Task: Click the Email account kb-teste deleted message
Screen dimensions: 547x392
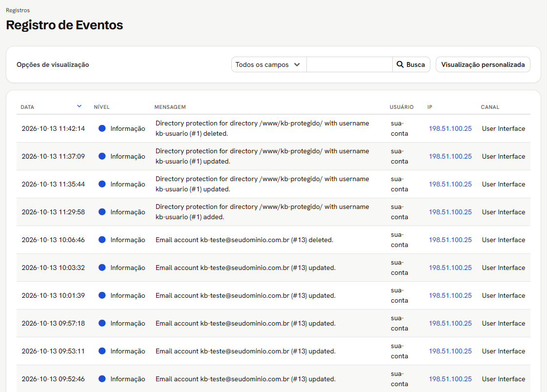Action: 244,240
